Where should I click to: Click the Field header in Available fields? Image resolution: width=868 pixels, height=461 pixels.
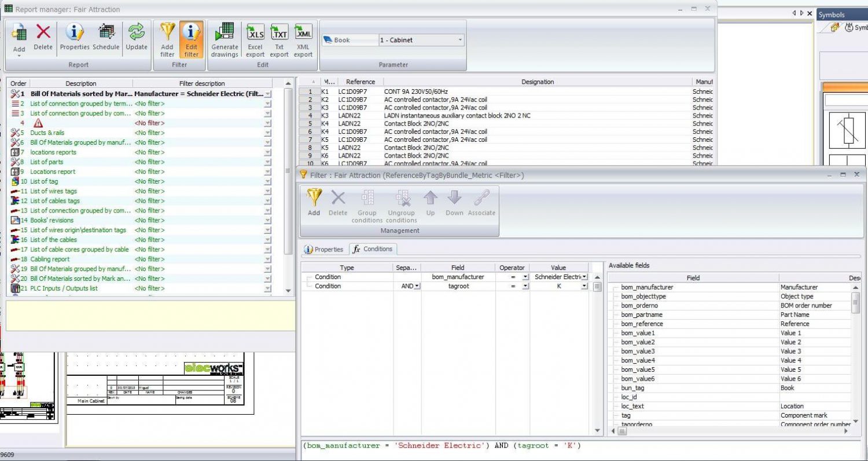(x=693, y=278)
